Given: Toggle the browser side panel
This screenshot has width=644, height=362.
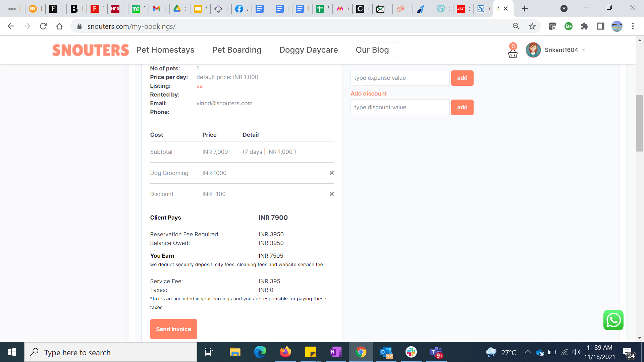Looking at the screenshot, I should 601,26.
